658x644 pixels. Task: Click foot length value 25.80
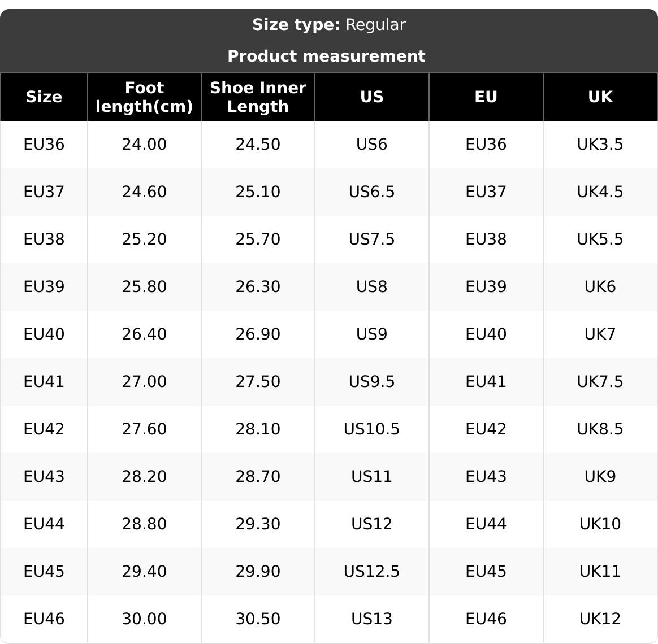coord(144,287)
